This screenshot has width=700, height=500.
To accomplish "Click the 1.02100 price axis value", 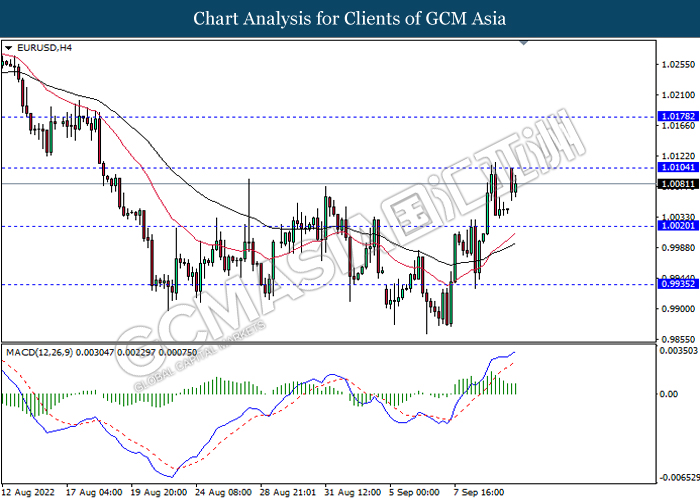I will tap(678, 95).
